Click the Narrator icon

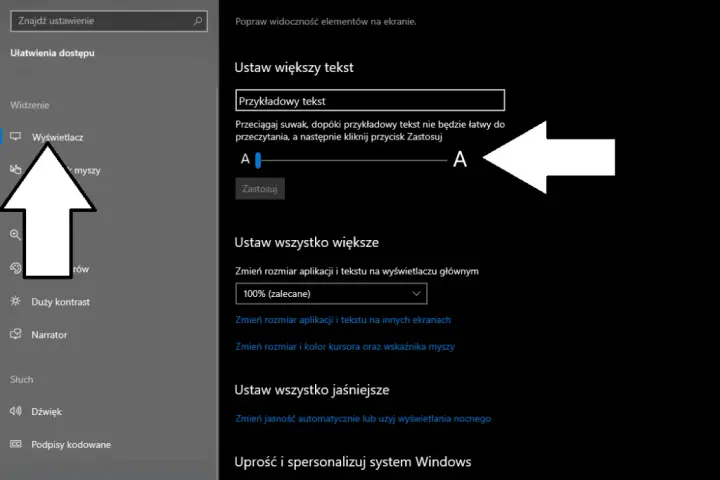pyautogui.click(x=16, y=334)
